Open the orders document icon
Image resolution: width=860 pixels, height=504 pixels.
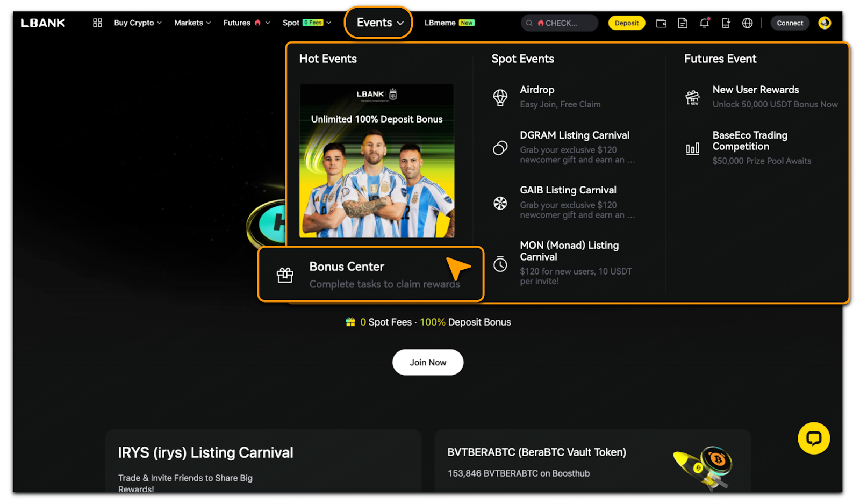tap(683, 23)
